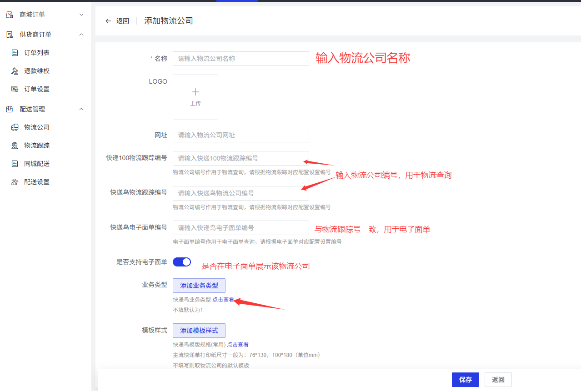This screenshot has width=581, height=392.
Task: Turn off the 是否支持电子面单 switch
Action: pos(182,262)
